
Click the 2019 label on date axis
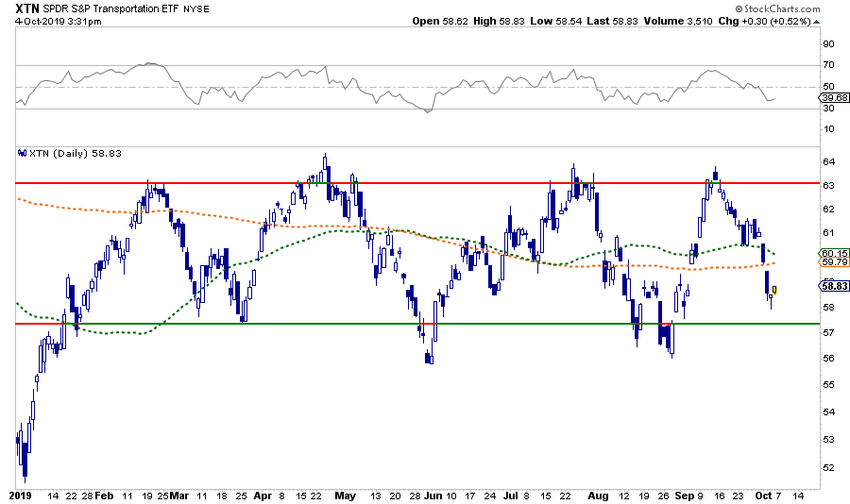point(21,496)
